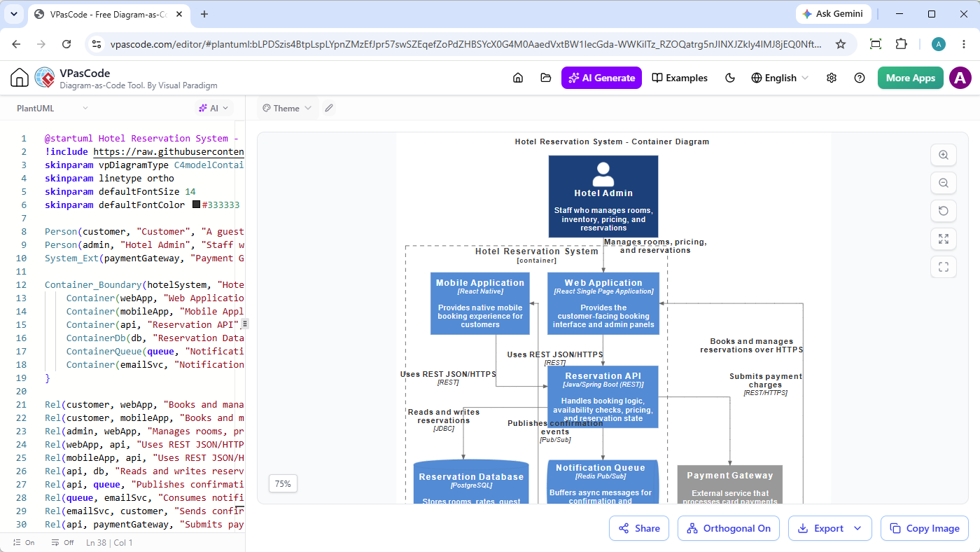Close the VPasCode browser tab
This screenshot has height=552, width=980.
179,14
